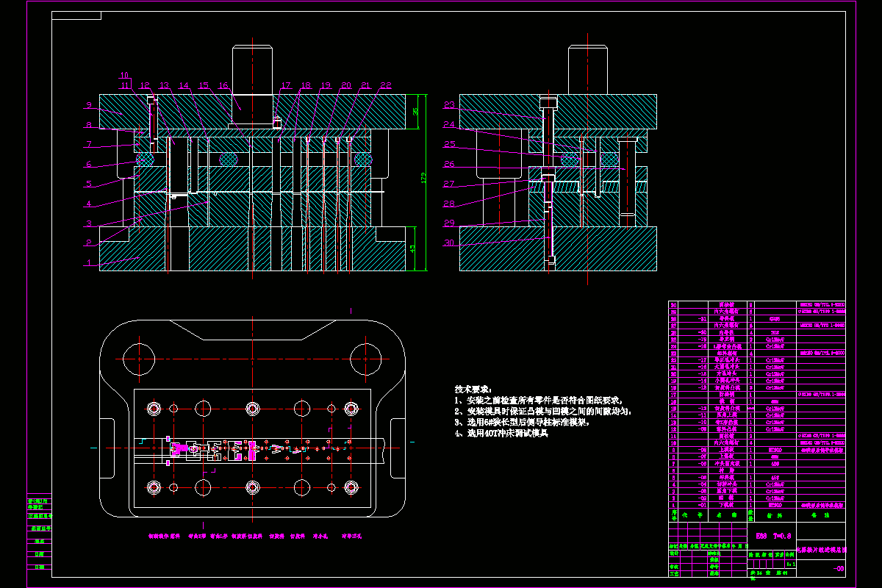
Task: Click the top-left guide post circle in plan view
Action: 137,359
